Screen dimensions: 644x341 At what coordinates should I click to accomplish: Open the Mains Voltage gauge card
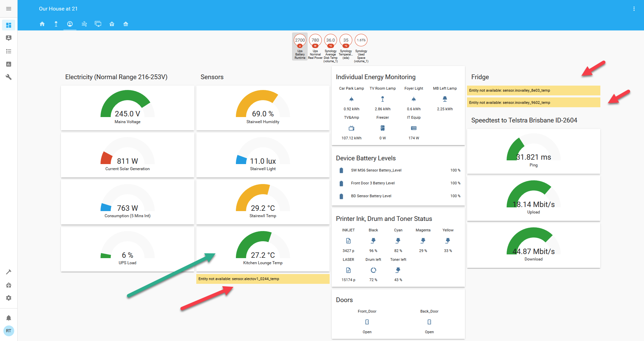[x=128, y=108]
